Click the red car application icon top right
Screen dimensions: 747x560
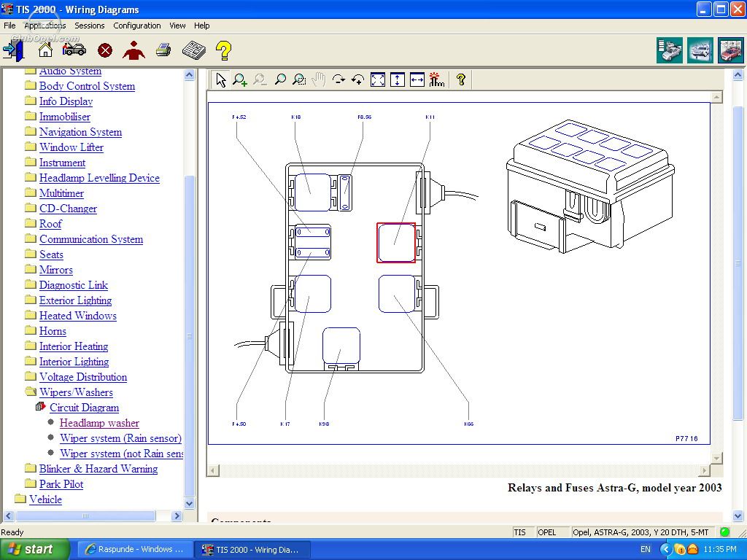coord(730,50)
